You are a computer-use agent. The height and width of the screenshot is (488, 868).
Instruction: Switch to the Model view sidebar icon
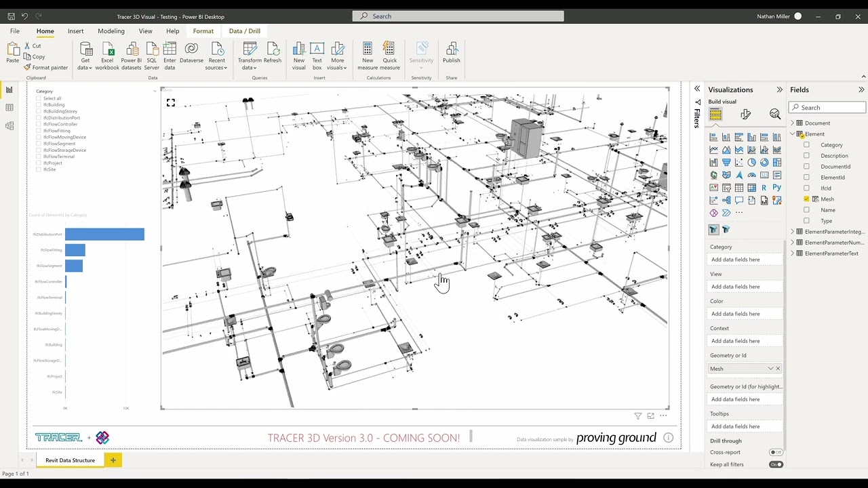[x=9, y=125]
